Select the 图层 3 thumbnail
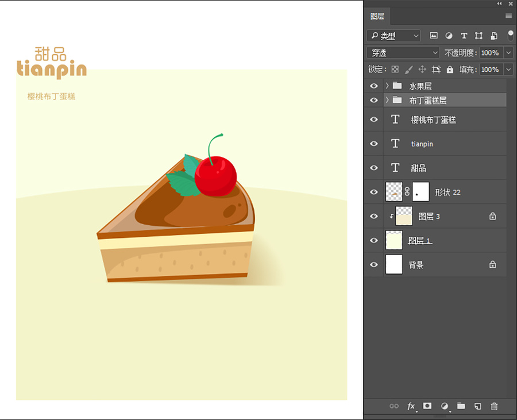 (x=404, y=216)
